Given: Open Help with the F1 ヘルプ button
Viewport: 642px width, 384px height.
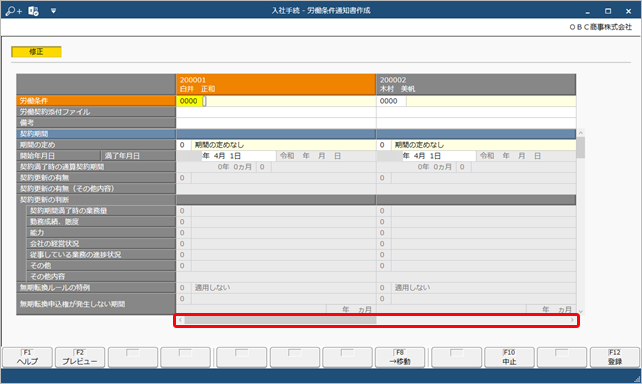Looking at the screenshot, I should tap(27, 357).
